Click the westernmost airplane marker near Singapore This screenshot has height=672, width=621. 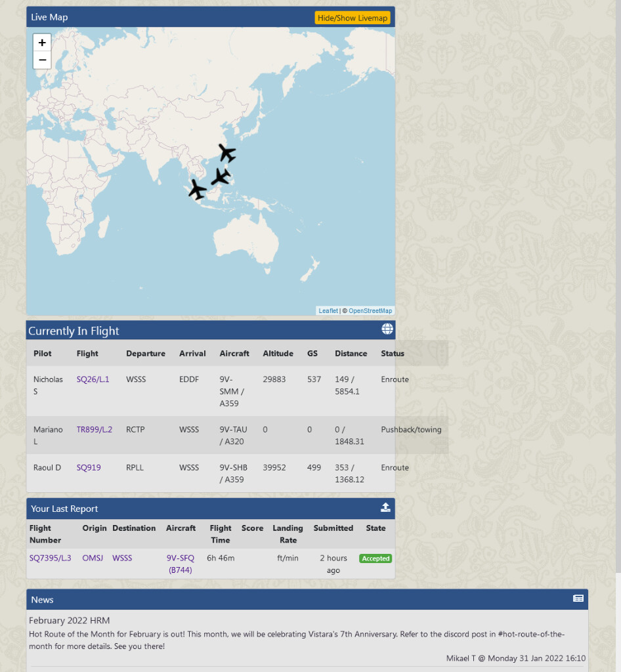(x=197, y=189)
